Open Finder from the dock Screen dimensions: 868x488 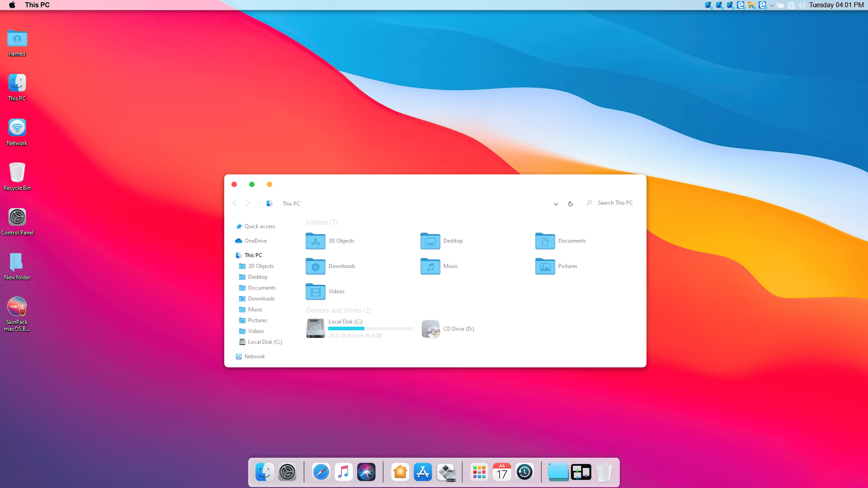(264, 472)
